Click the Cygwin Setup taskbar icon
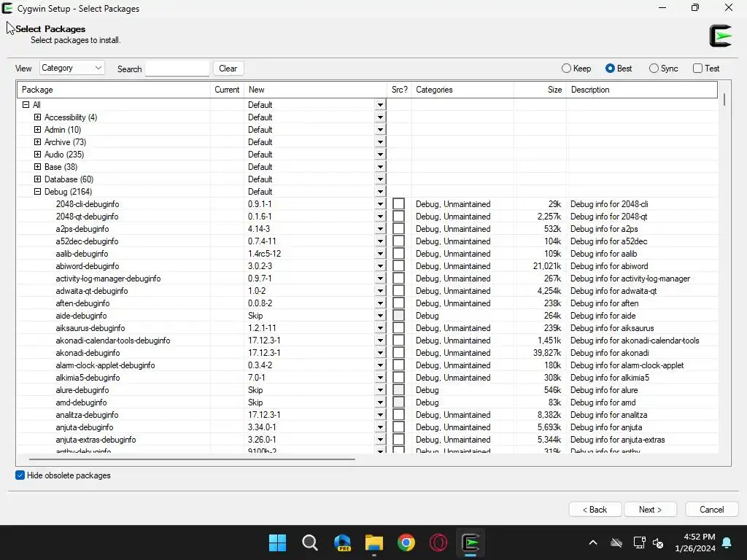 pos(471,542)
